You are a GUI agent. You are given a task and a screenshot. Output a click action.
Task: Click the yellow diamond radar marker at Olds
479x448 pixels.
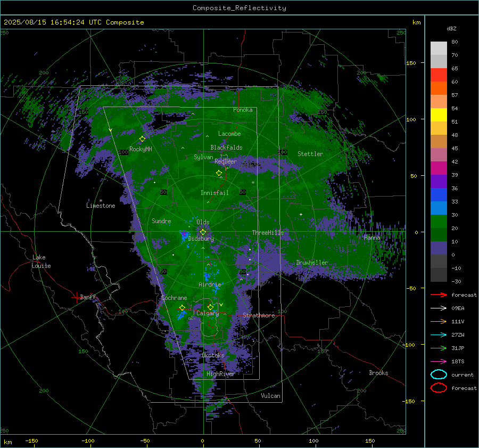pyautogui.click(x=203, y=232)
